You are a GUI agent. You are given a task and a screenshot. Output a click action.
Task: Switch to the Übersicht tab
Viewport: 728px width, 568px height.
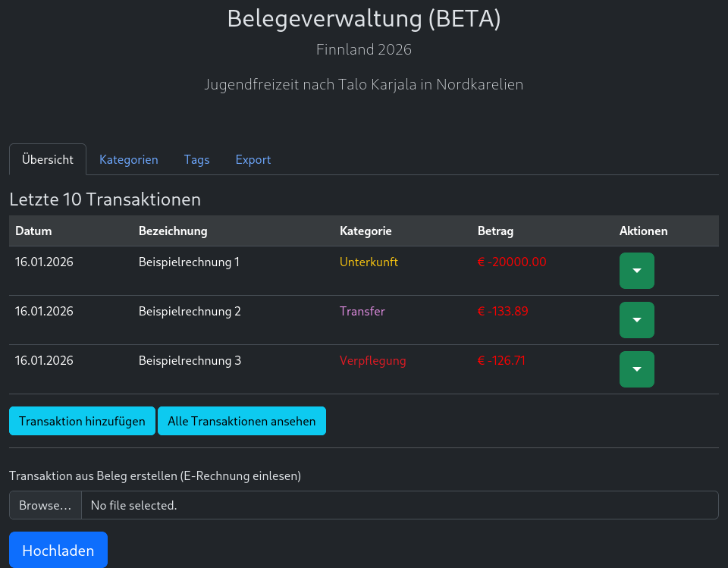click(x=48, y=160)
